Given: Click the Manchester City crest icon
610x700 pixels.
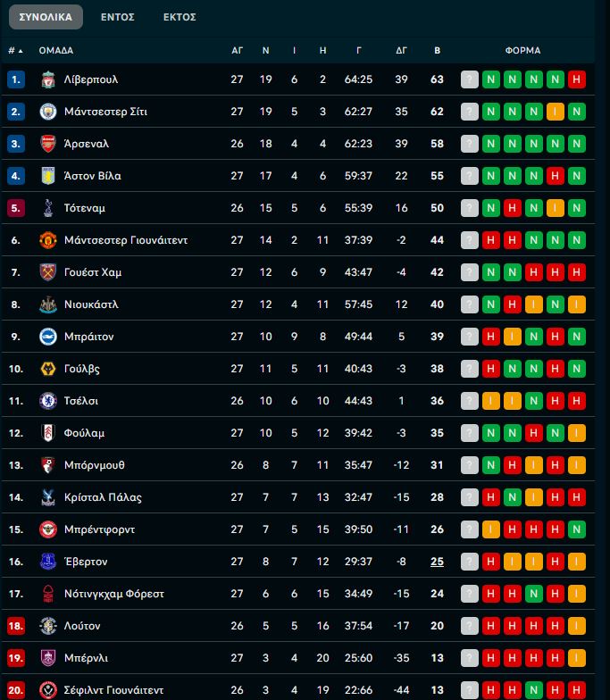Looking at the screenshot, I should tap(48, 112).
